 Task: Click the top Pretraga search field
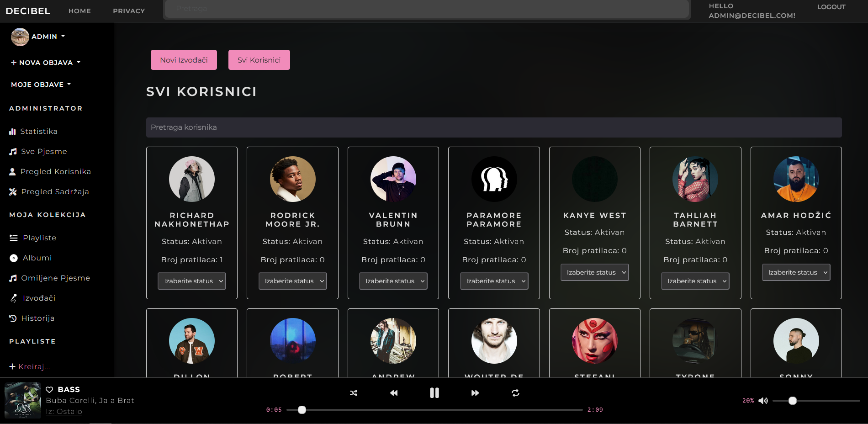pyautogui.click(x=427, y=9)
